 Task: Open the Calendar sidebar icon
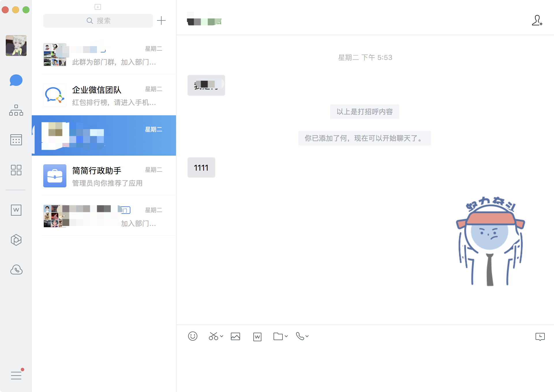tap(16, 140)
